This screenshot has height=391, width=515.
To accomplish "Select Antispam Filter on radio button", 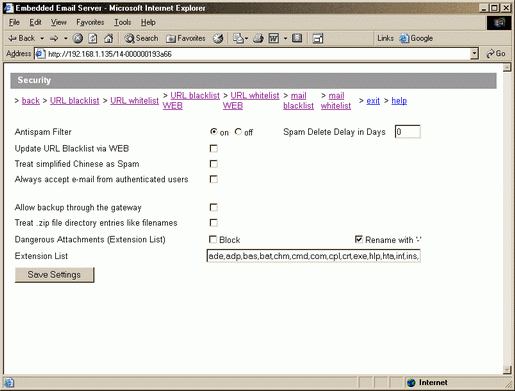I will tap(214, 132).
